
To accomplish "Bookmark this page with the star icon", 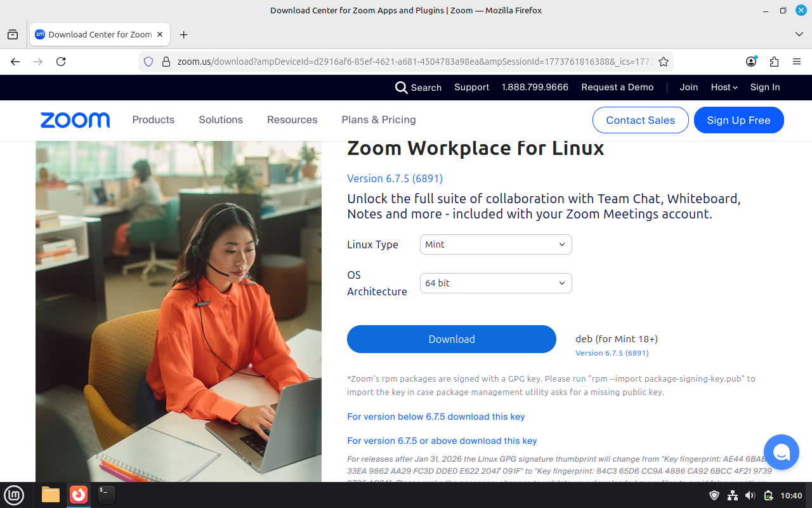I will pyautogui.click(x=664, y=62).
